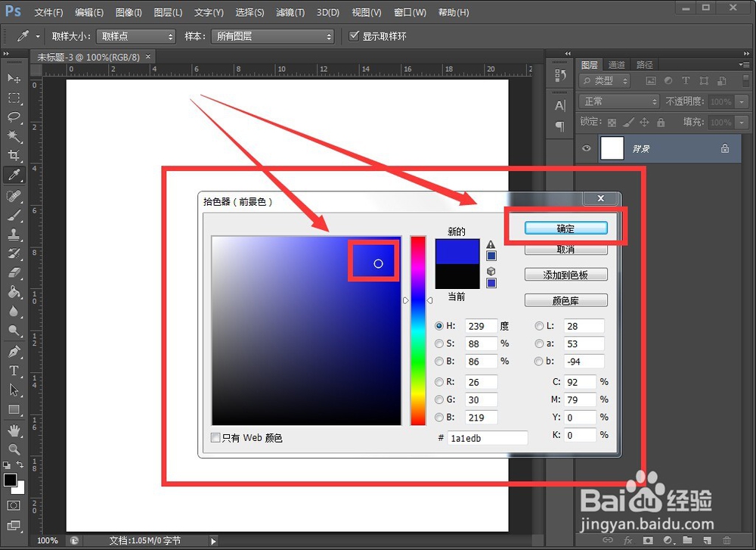Confirm color with the 确定 button
Screen dimensions: 756x550
(565, 228)
